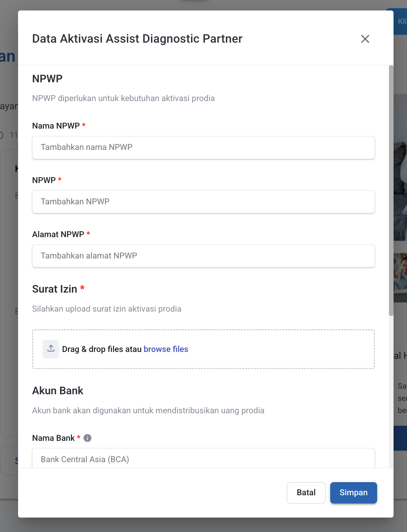Click the Drag & drop files text
The width and height of the screenshot is (407, 532).
[102, 349]
